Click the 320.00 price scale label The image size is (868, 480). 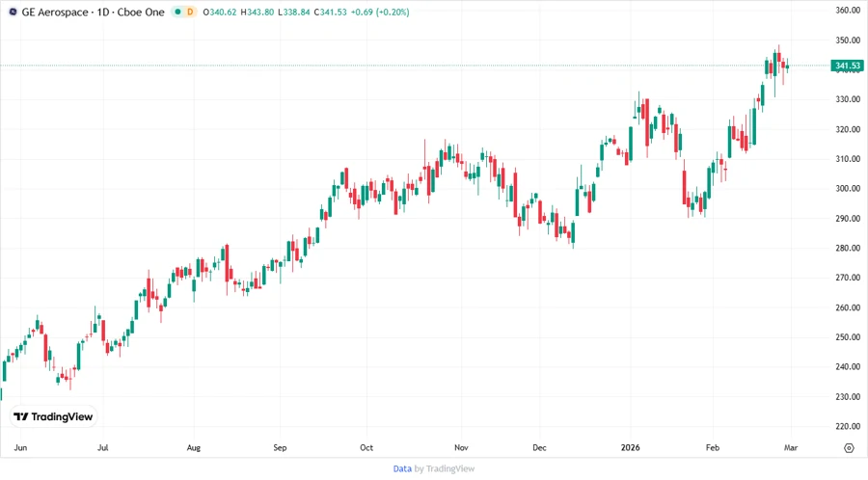tap(848, 129)
